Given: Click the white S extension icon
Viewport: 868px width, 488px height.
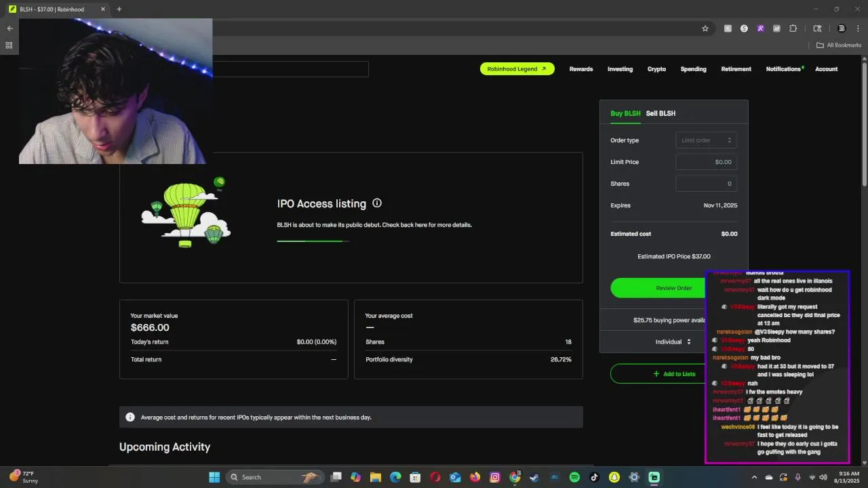Looking at the screenshot, I should click(744, 28).
